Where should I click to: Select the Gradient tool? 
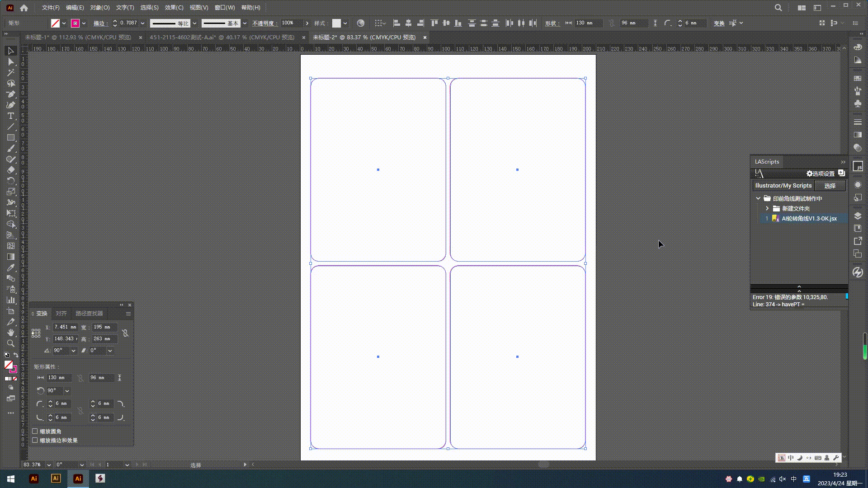pos(11,257)
